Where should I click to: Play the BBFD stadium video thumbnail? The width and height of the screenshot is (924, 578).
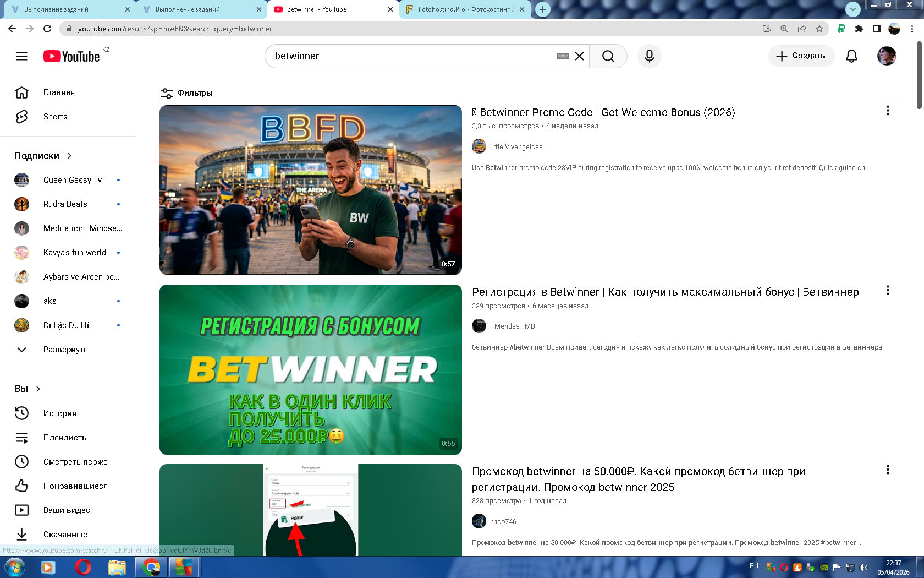point(311,190)
